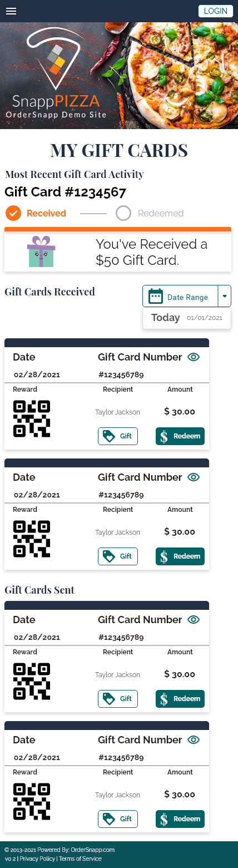Toggle eye icon on second received gift card
The height and width of the screenshot is (868, 238).
tap(194, 477)
